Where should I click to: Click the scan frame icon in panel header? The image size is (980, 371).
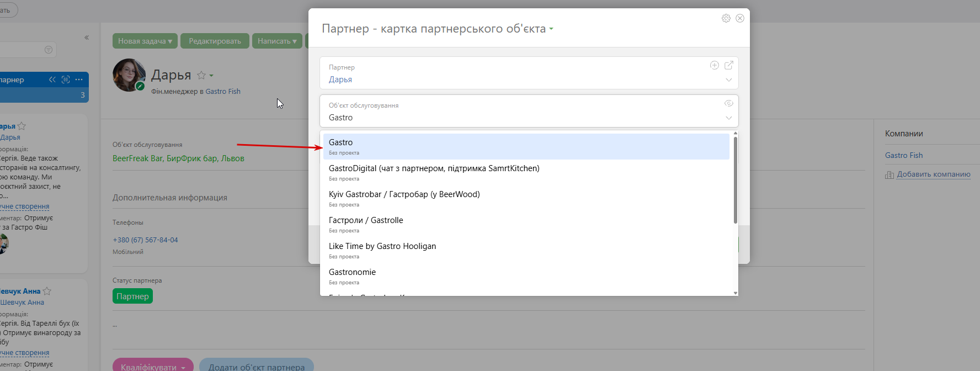[x=66, y=79]
